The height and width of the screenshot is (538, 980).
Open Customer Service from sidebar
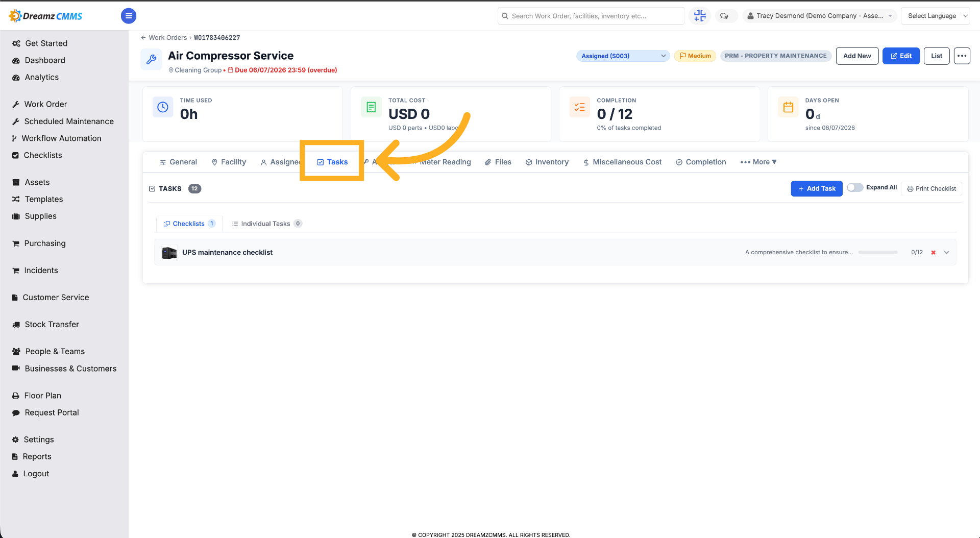pos(56,298)
